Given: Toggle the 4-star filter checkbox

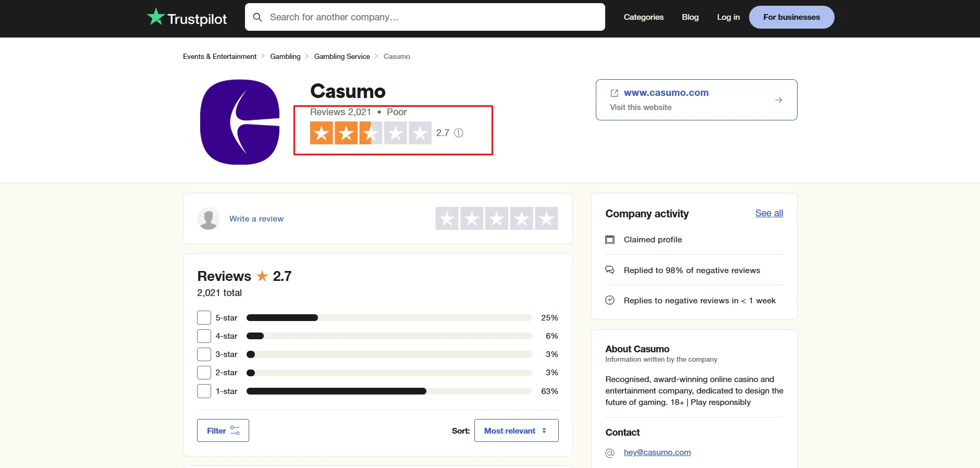Looking at the screenshot, I should pyautogui.click(x=204, y=336).
